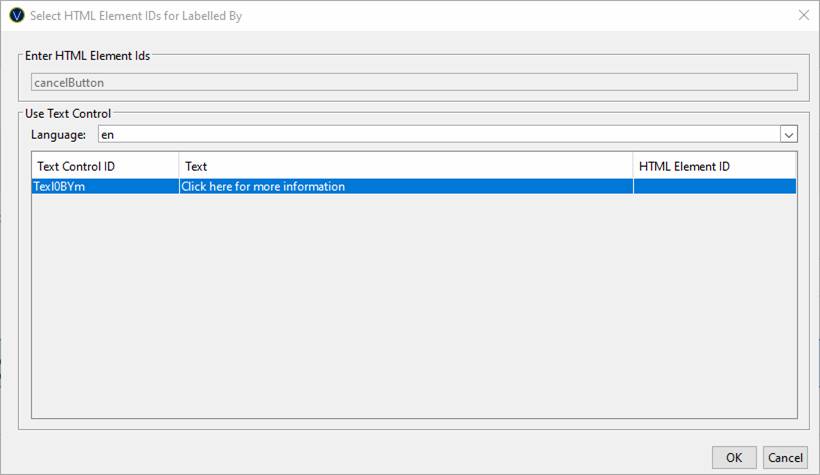Click the Language combo box showing en
The height and width of the screenshot is (475, 820).
[x=448, y=134]
